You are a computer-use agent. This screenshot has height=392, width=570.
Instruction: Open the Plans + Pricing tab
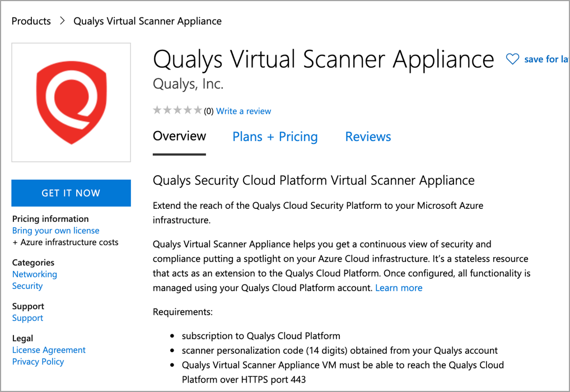[275, 137]
